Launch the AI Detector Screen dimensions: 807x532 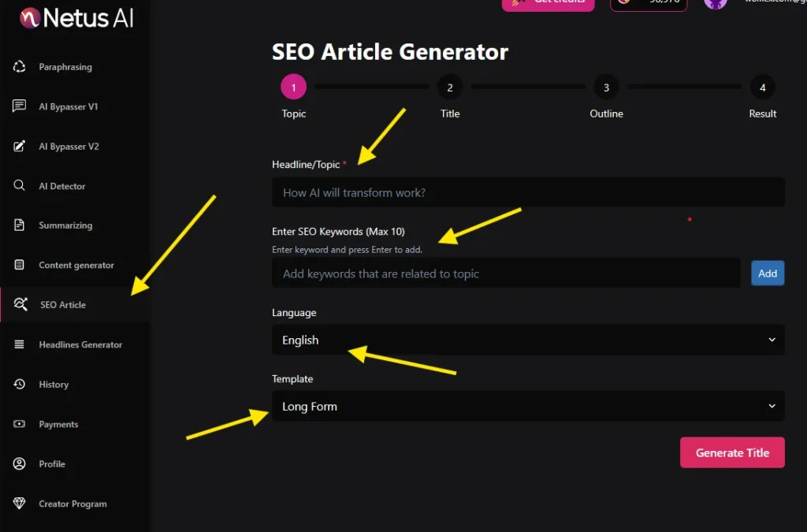coord(63,186)
